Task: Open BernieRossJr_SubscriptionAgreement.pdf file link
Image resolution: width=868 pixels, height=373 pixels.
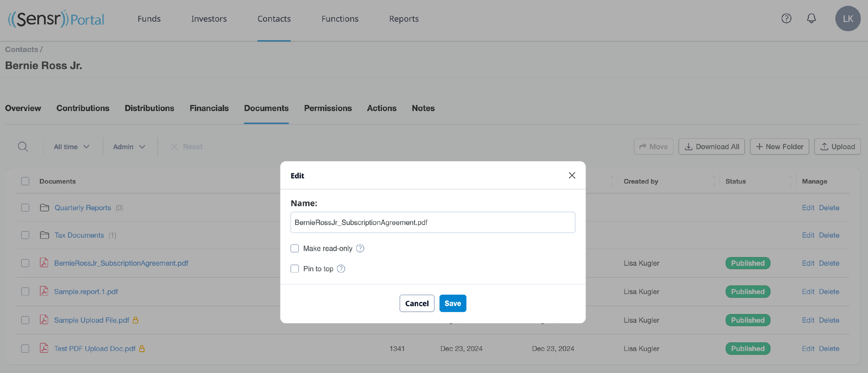Action: (121, 263)
